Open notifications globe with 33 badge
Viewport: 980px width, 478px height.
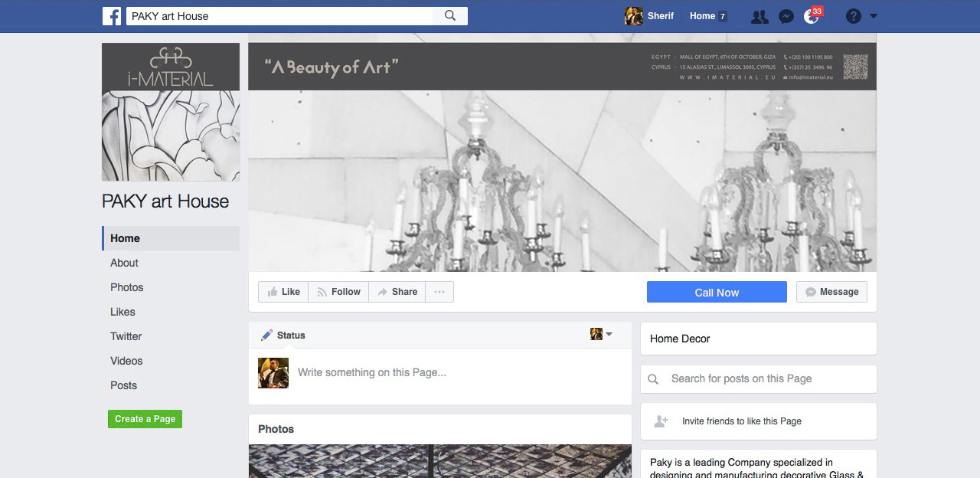click(x=812, y=15)
